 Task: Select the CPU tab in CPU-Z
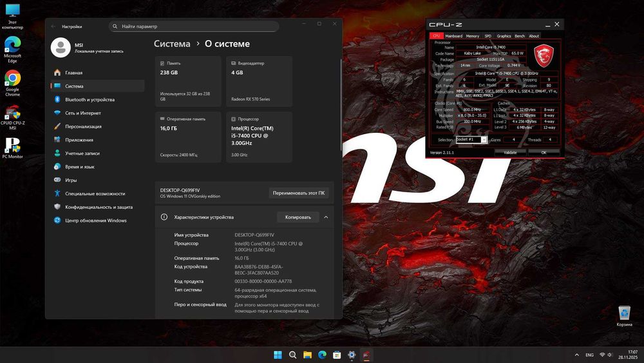(436, 36)
